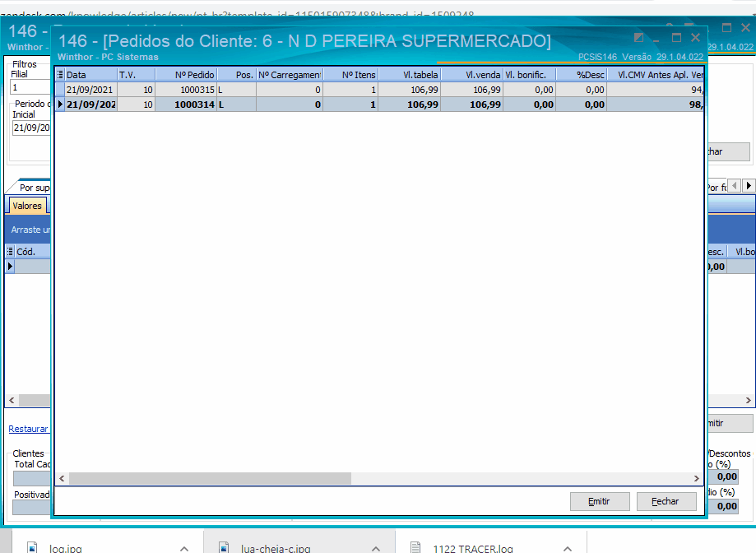Sort by the Vl.venda column header
Image resolution: width=756 pixels, height=553 pixels.
472,75
